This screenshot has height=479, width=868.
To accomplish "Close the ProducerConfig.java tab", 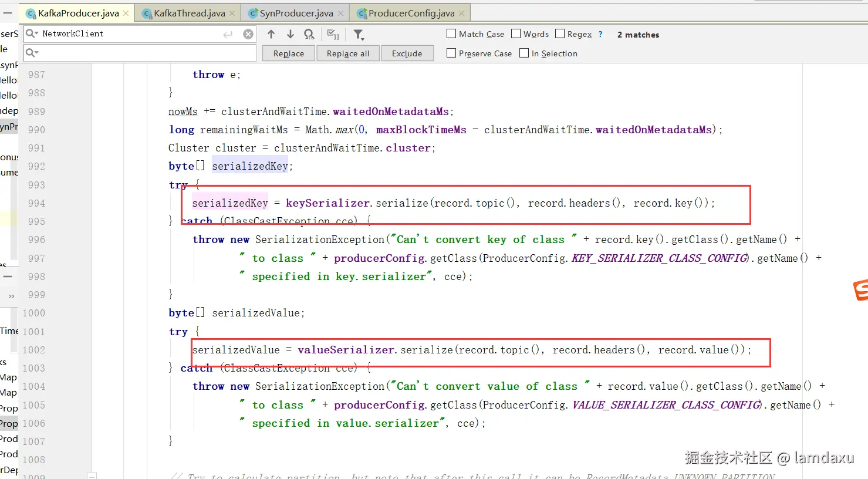I will coord(461,14).
